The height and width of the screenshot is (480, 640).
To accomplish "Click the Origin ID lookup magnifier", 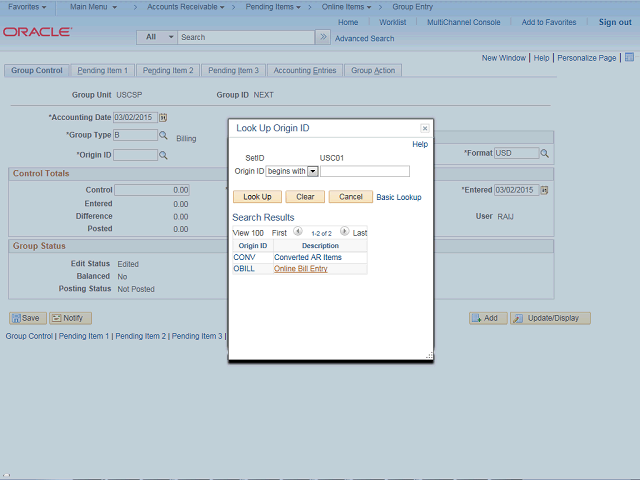I will pos(164,155).
